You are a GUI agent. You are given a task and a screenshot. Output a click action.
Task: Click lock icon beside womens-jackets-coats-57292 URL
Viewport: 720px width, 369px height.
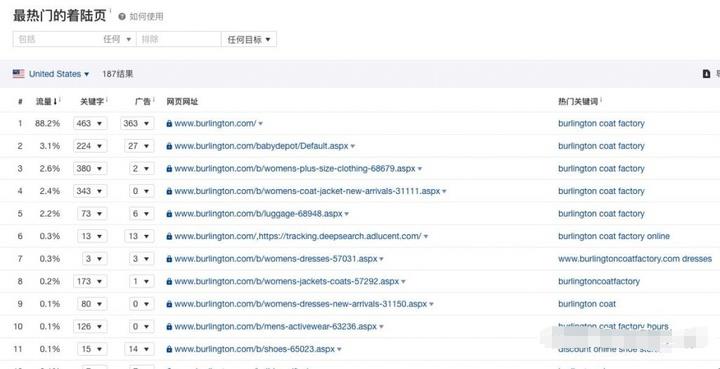tap(169, 281)
